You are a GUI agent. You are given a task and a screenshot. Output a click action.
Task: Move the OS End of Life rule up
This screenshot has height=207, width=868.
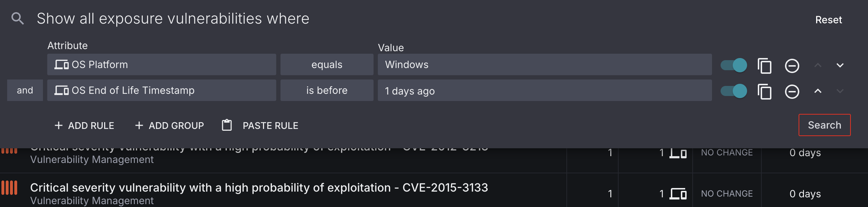(818, 91)
